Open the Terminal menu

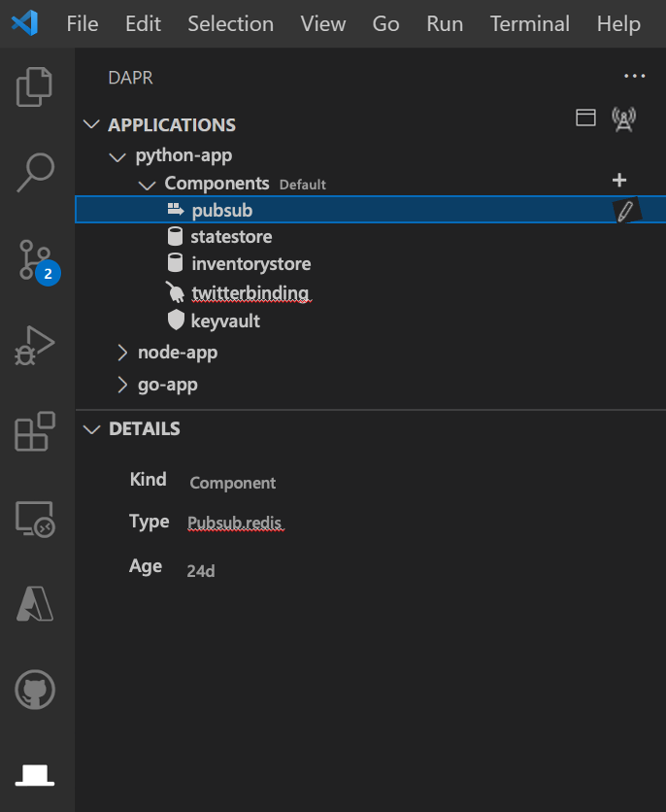tap(530, 24)
